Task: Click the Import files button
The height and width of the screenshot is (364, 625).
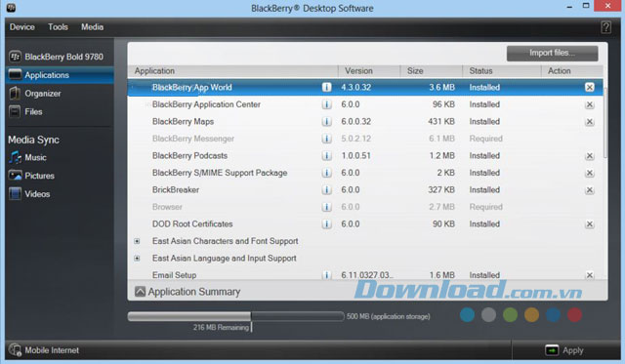Action: click(552, 53)
